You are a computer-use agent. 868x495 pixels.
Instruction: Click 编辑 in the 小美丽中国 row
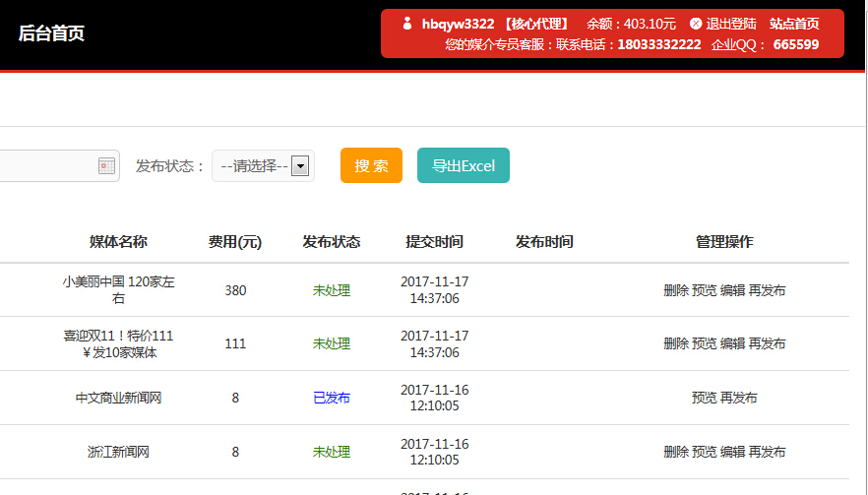coord(733,290)
